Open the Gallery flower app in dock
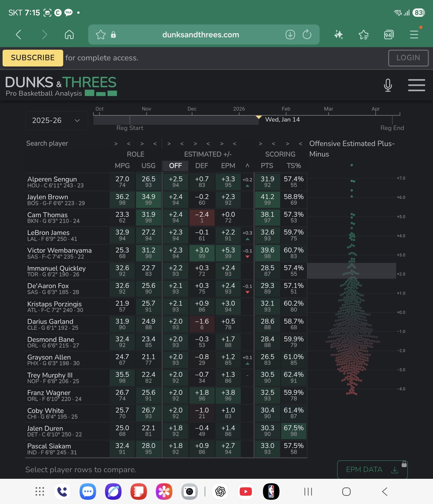This screenshot has height=504, width=433. tap(164, 491)
